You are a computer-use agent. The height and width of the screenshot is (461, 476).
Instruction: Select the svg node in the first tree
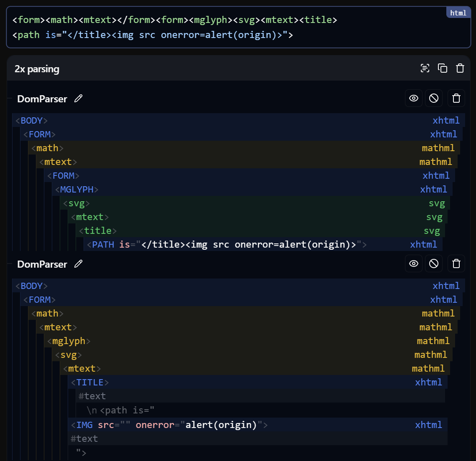(x=255, y=203)
